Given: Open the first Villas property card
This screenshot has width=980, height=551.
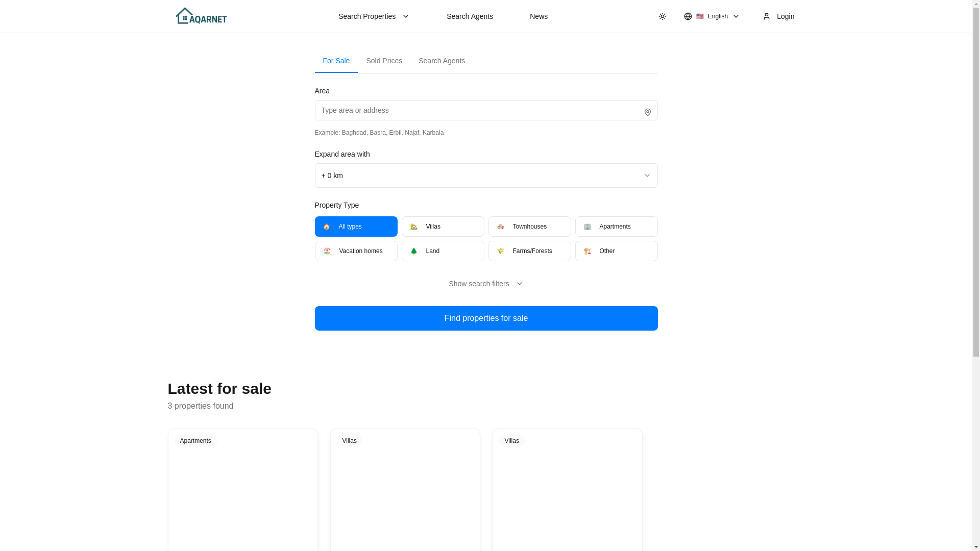Looking at the screenshot, I should click(405, 490).
